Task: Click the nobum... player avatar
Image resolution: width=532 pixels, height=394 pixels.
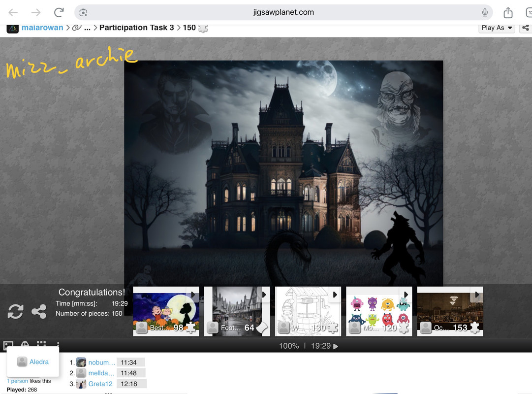Action: [x=81, y=362]
